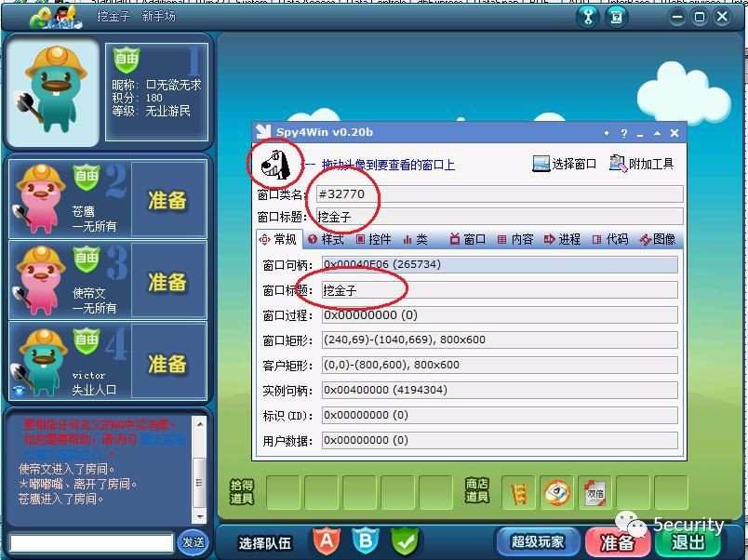Screen dimensions: 748x560
Task: Maximize the 挖金子 game window
Action: tap(700, 17)
